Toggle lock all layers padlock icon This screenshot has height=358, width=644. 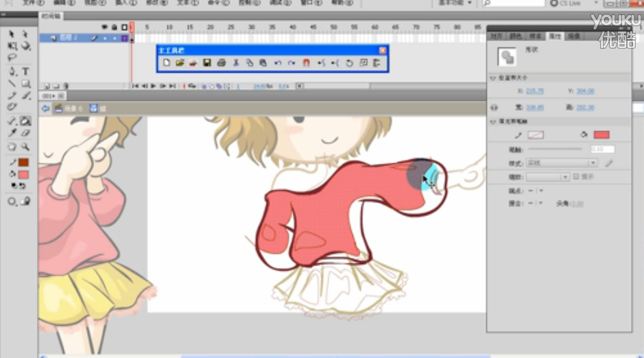click(115, 27)
